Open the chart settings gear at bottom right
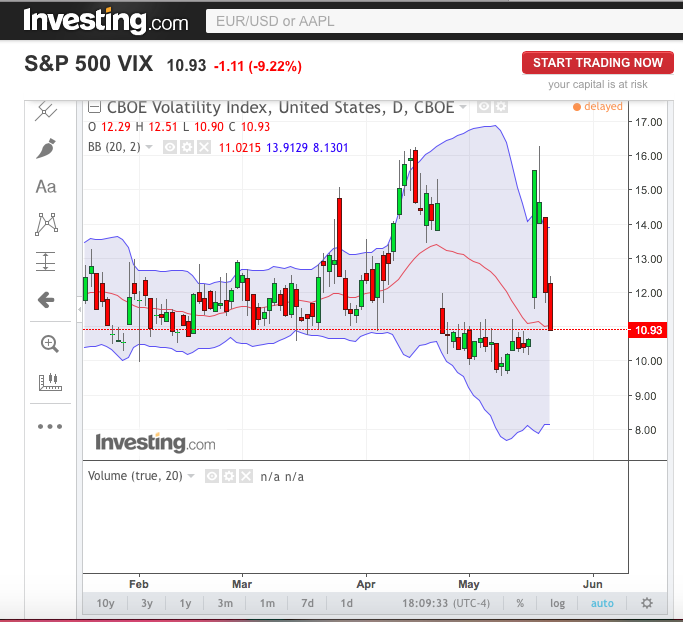683x622 pixels. coord(647,603)
